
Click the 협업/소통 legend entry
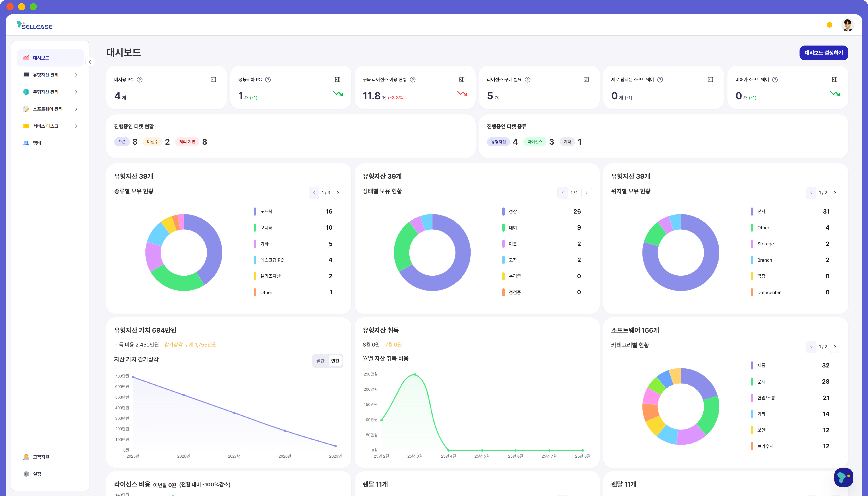point(790,398)
